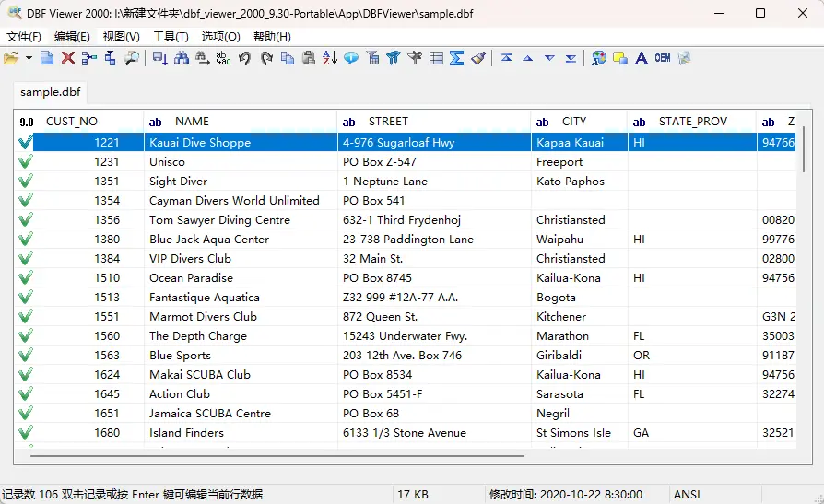The image size is (824, 504).
Task: Toggle check mark for Tom Sawyer row
Action: pos(25,219)
